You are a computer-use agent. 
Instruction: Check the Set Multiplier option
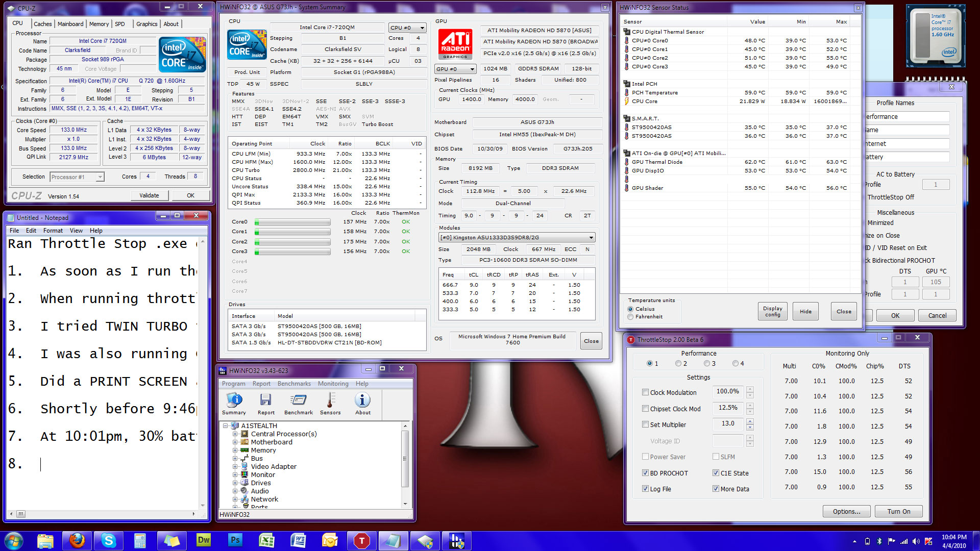(645, 424)
